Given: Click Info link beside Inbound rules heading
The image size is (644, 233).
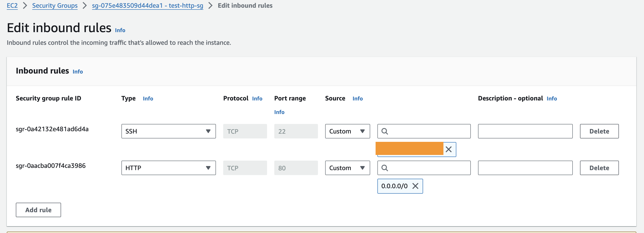Looking at the screenshot, I should coord(78,72).
